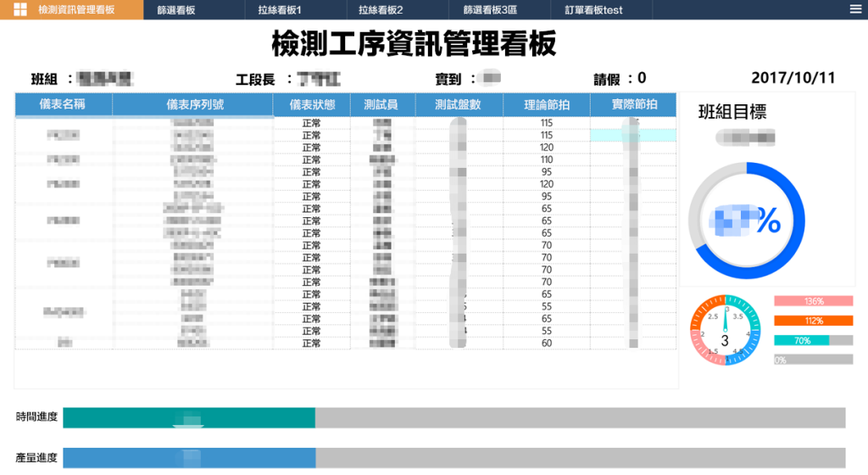Click the 請假 label

coord(607,80)
